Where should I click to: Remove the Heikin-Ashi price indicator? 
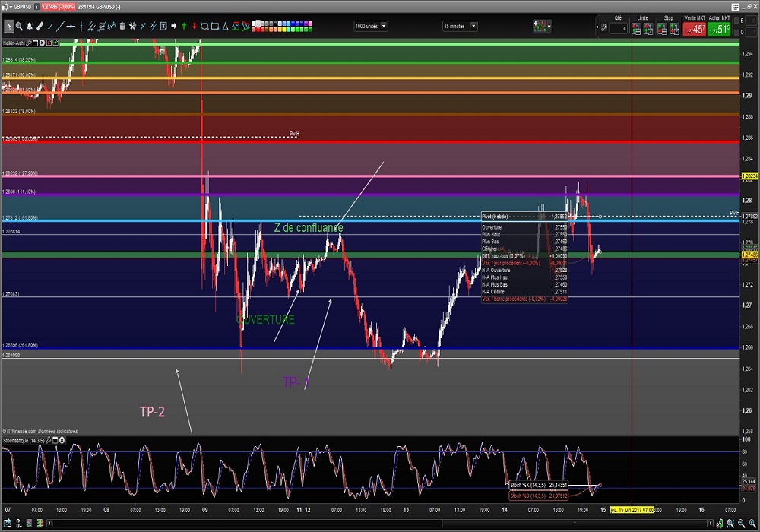[x=42, y=43]
